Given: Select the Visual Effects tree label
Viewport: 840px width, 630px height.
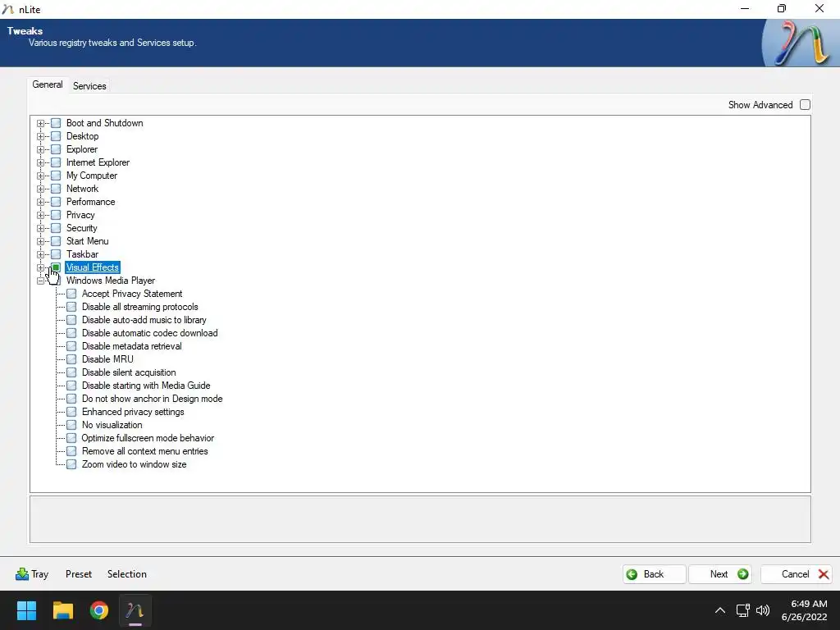Looking at the screenshot, I should (x=93, y=267).
